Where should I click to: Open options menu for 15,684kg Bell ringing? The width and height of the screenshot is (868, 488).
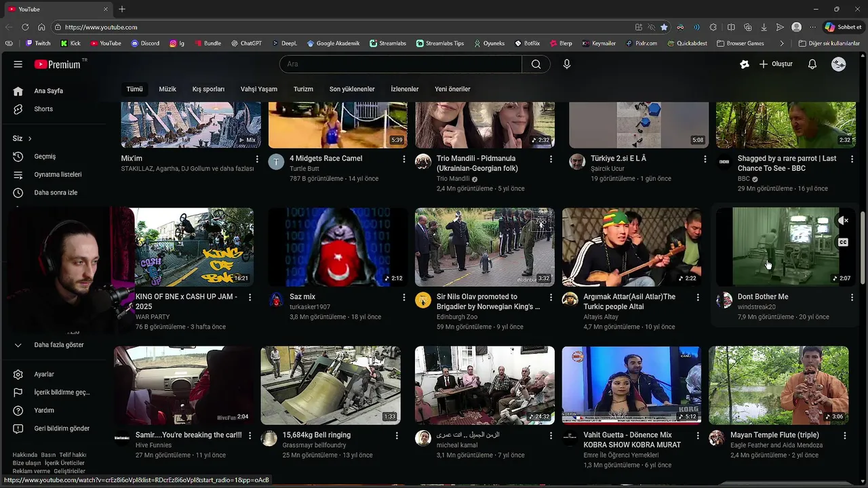(x=397, y=435)
